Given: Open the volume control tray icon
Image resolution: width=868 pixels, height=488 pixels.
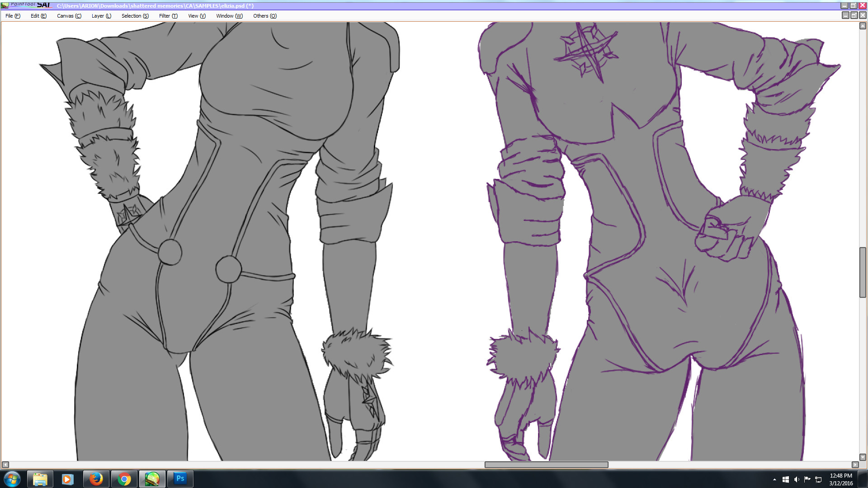Looking at the screenshot, I should coord(797,479).
